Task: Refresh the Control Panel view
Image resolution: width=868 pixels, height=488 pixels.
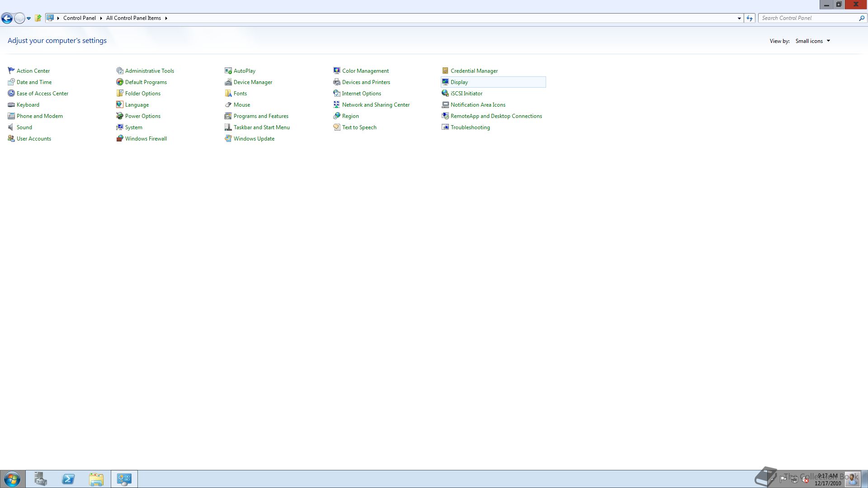Action: coord(750,18)
